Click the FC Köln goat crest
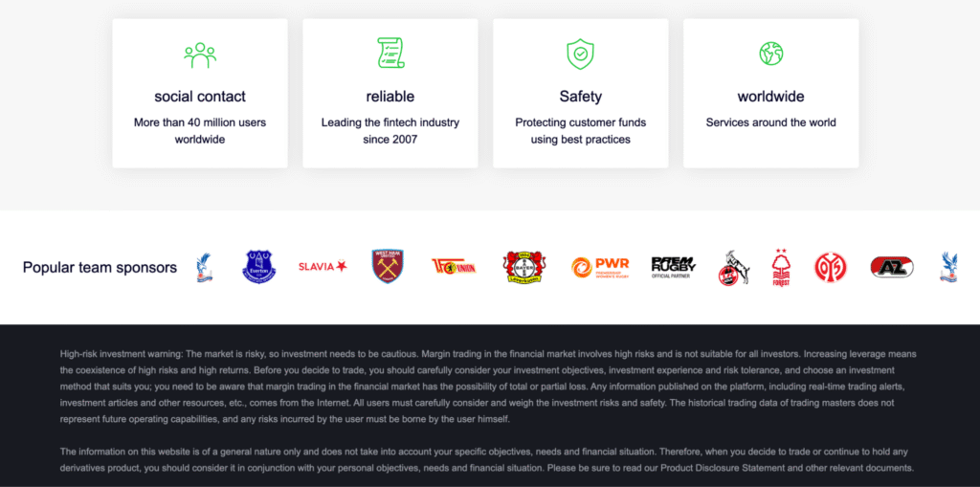The image size is (980, 487). 733,268
